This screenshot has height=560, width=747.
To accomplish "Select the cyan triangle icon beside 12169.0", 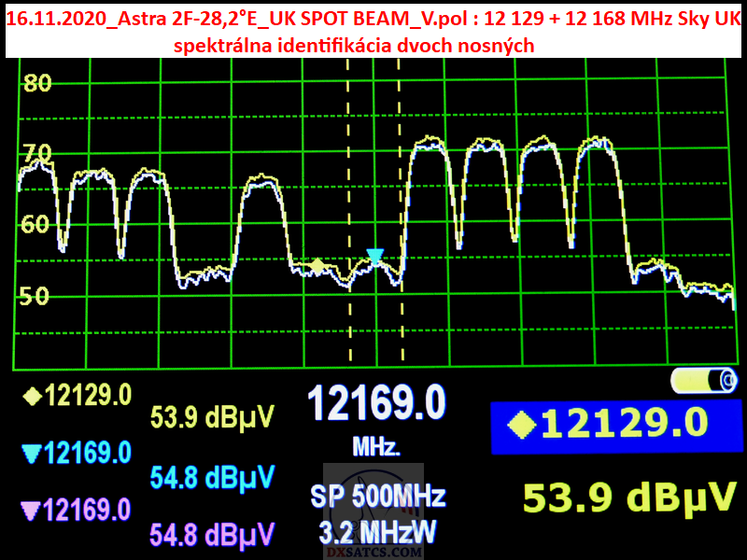I will (32, 455).
